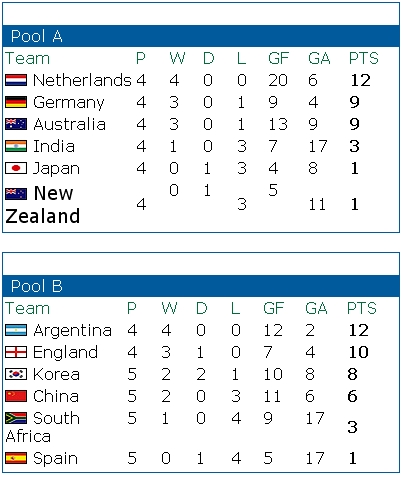The height and width of the screenshot is (477, 402).
Task: Click the South Africa flag icon
Action: pyautogui.click(x=16, y=418)
